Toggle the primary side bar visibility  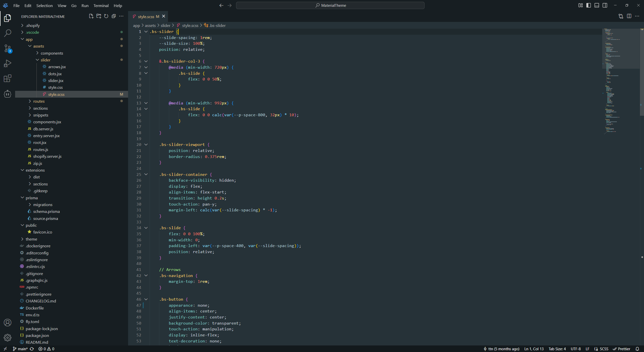(588, 5)
